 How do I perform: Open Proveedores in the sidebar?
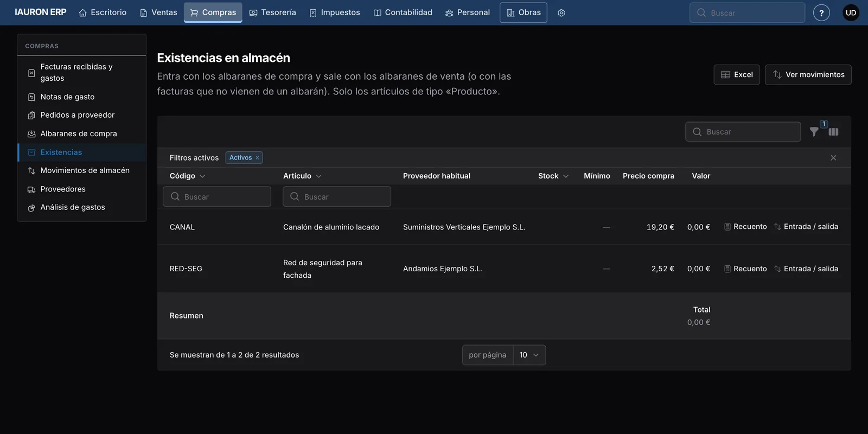tap(82, 189)
